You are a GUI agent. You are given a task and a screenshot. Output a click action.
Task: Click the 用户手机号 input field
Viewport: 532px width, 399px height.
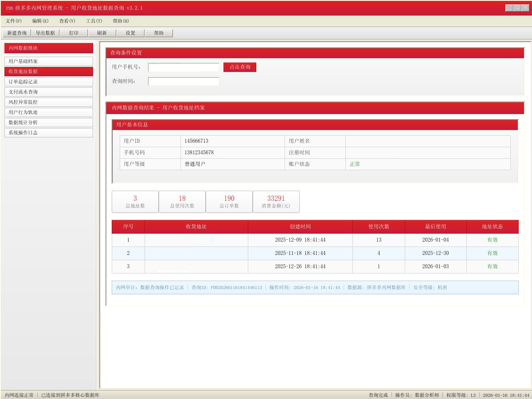[184, 67]
